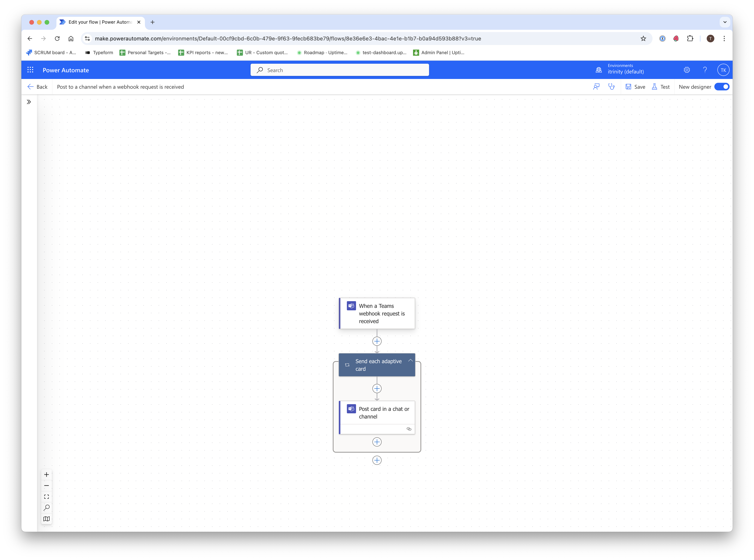This screenshot has height=560, width=754.
Task: Open the SCRUM board bookmark
Action: pyautogui.click(x=51, y=52)
